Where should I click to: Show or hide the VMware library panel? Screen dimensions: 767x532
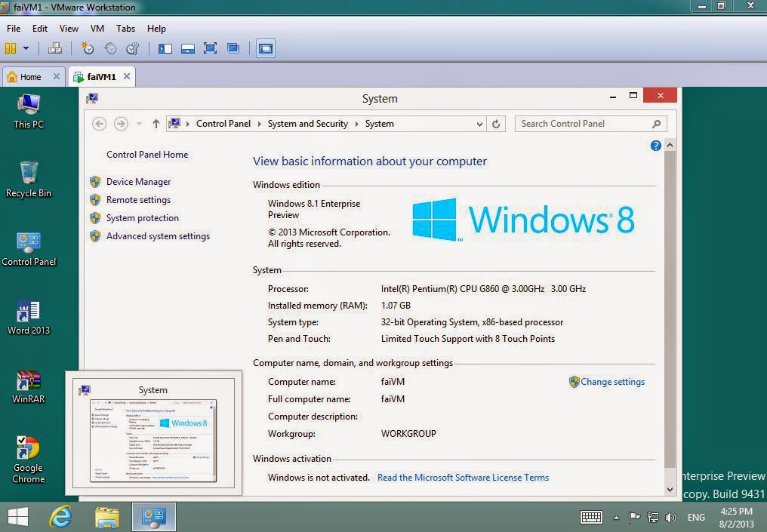click(164, 48)
